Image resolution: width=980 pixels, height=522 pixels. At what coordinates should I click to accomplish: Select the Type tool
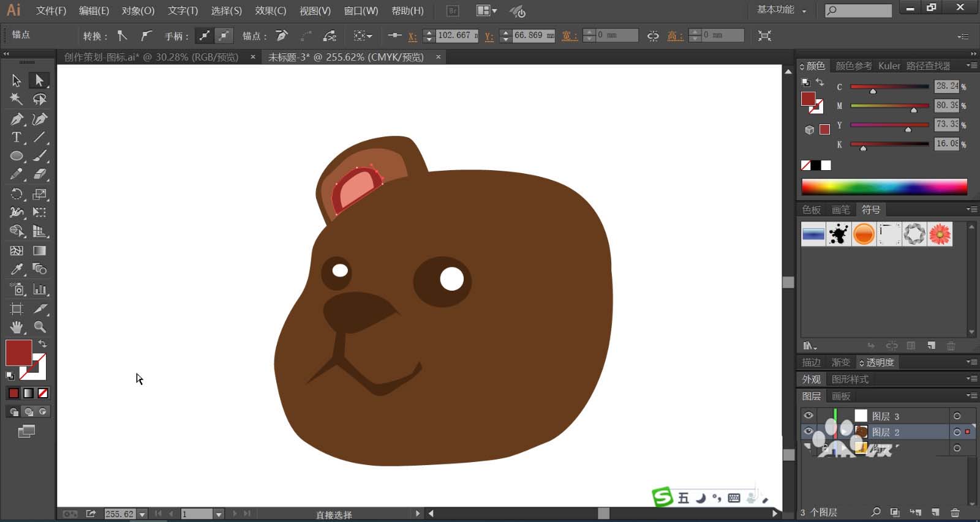[17, 138]
